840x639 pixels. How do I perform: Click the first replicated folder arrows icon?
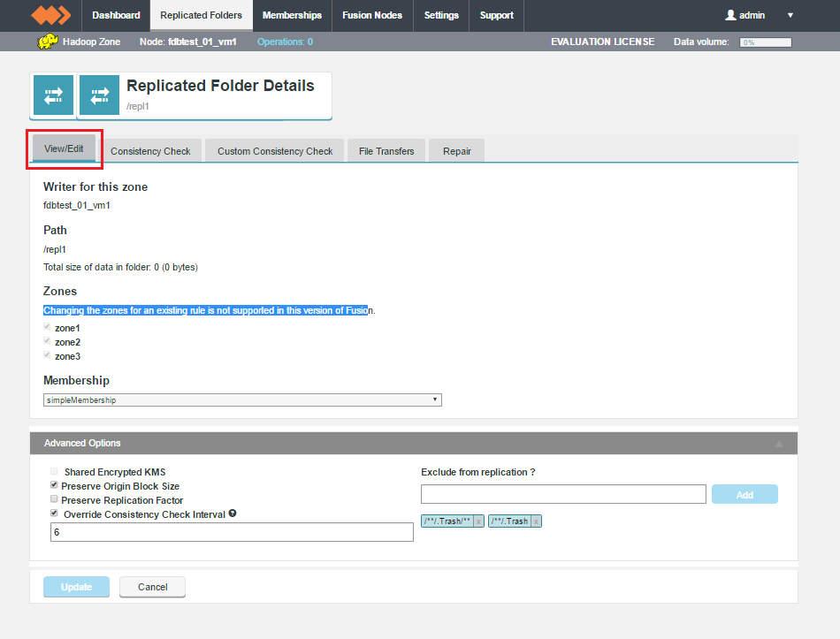(53, 95)
